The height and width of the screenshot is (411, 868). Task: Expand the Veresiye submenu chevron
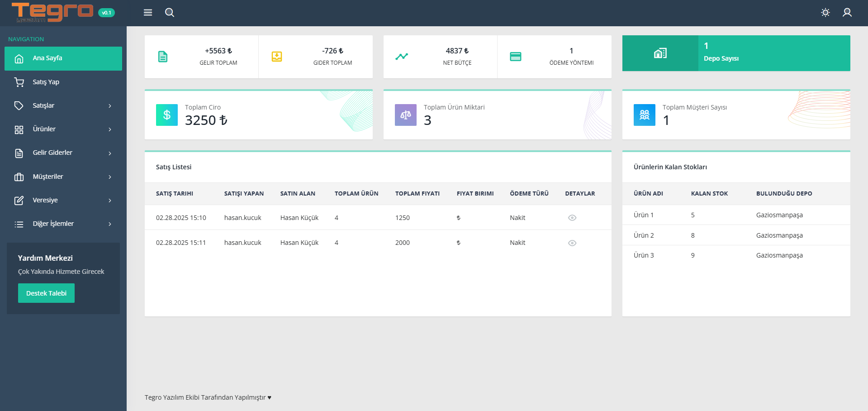point(110,201)
